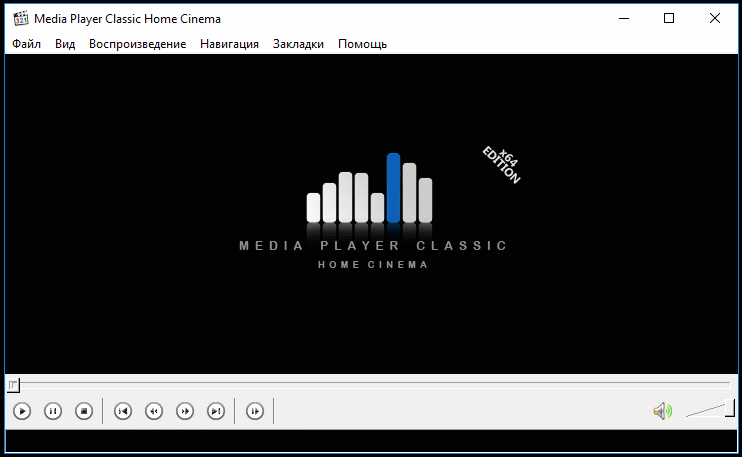Pause the media with the Pause button
742x457 pixels.
53,411
